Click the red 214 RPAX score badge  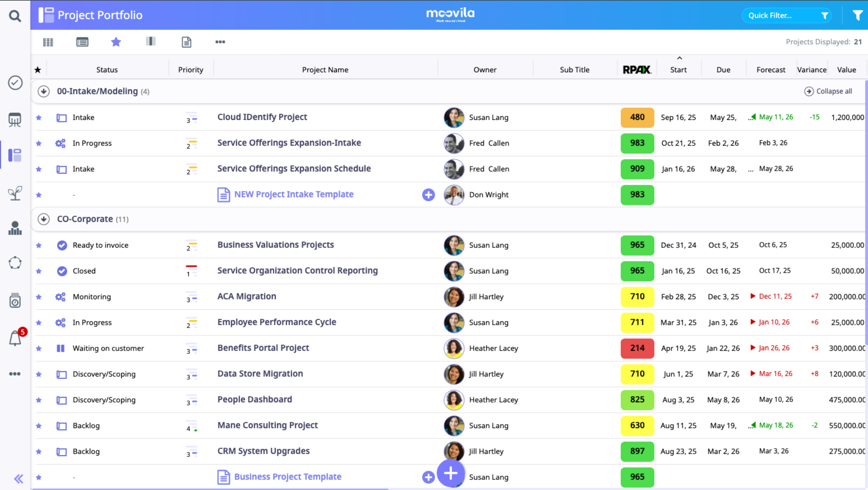pos(637,348)
